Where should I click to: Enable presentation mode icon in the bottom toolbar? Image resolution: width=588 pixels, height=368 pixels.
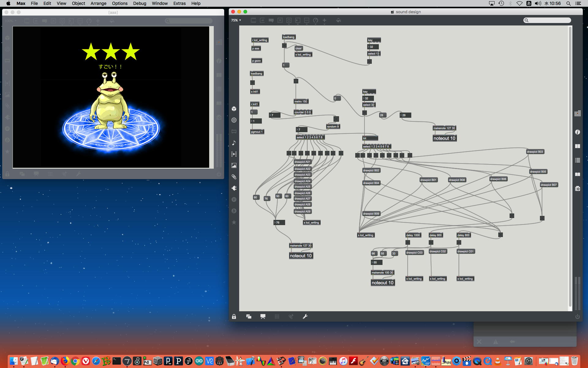(x=263, y=316)
